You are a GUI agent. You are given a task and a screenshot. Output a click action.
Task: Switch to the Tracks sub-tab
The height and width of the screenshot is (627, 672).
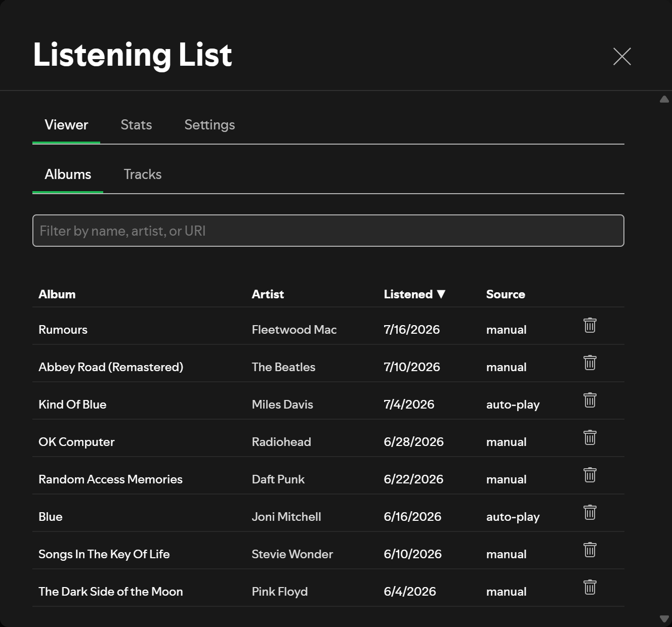[x=143, y=174]
